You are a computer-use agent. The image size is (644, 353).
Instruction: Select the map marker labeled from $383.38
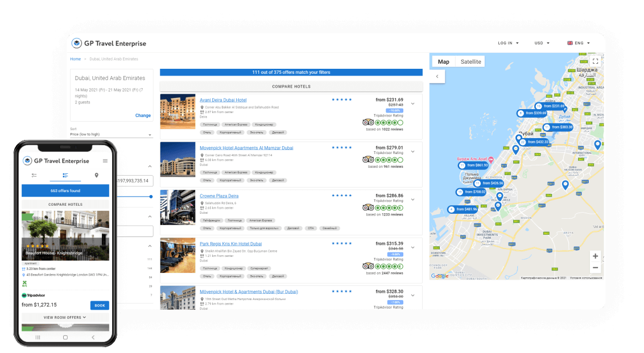pos(558,127)
